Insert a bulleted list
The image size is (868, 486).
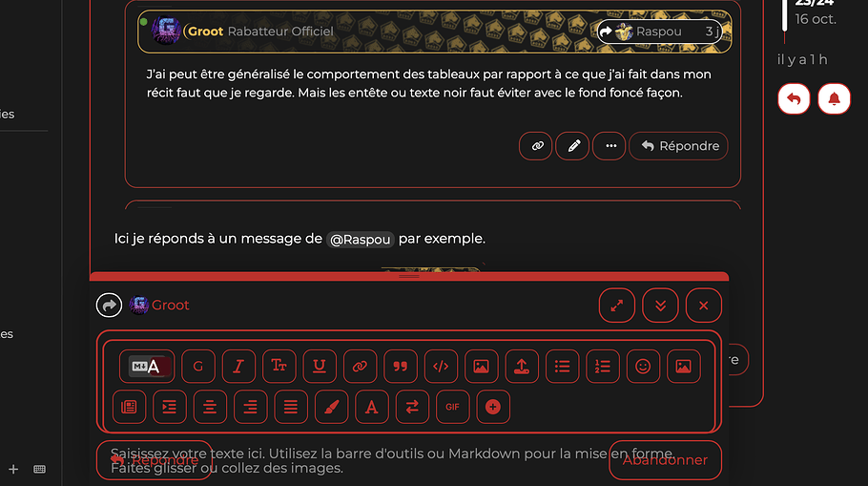[562, 367]
